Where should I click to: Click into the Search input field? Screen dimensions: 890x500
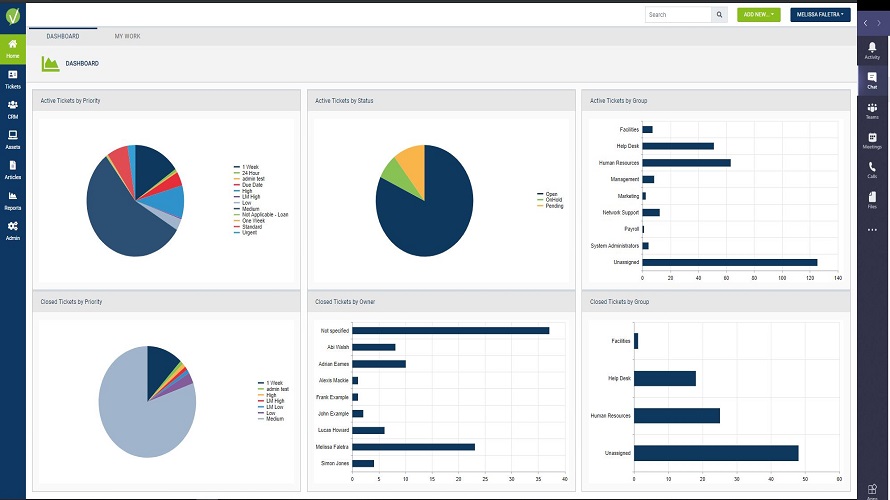678,15
